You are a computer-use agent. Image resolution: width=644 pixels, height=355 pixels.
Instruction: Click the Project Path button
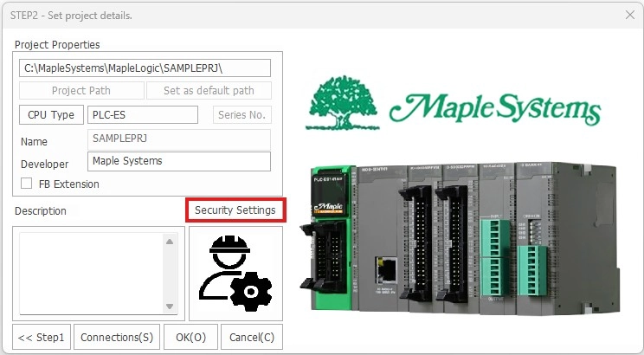click(81, 90)
